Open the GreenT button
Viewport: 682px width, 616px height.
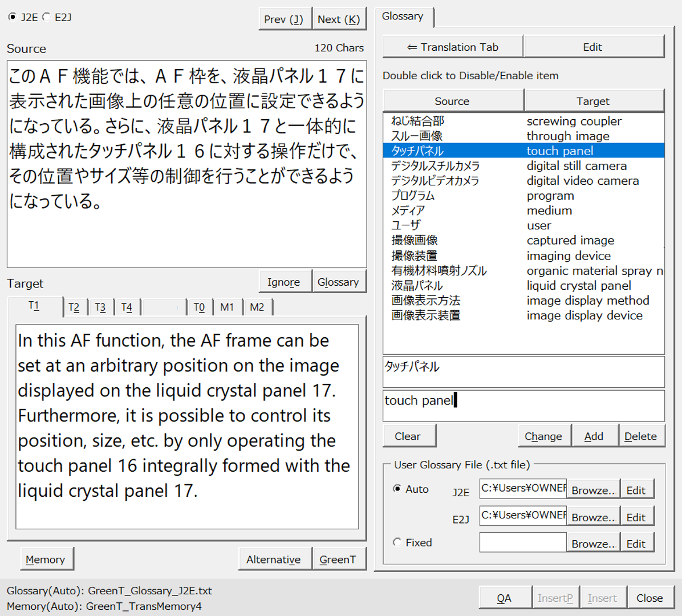click(x=338, y=560)
